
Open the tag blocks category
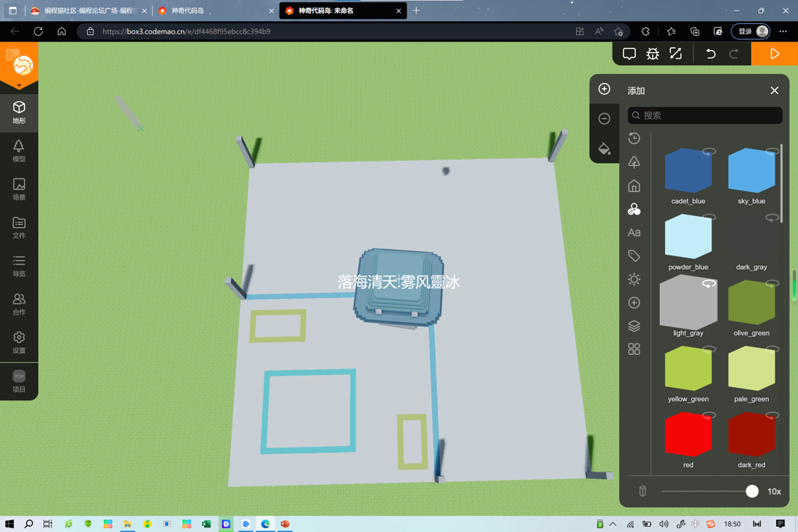tap(634, 256)
